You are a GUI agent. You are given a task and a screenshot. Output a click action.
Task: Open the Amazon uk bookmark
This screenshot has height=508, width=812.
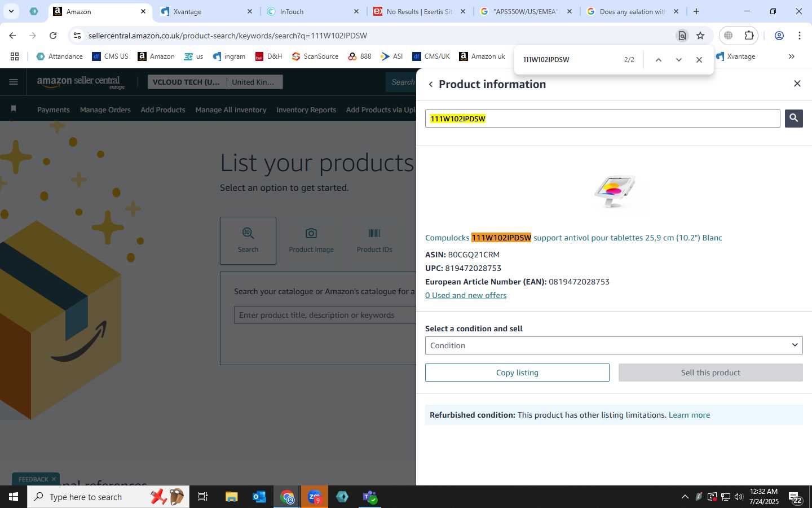coord(482,56)
